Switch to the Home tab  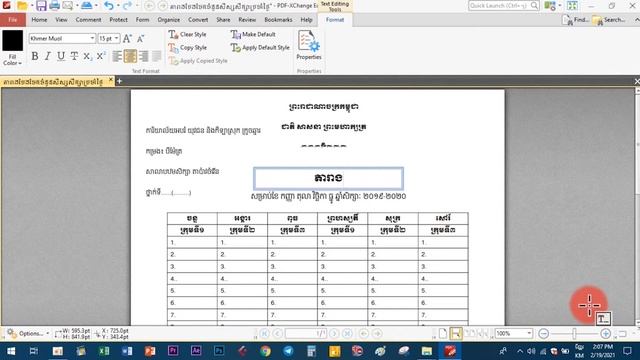pyautogui.click(x=39, y=20)
